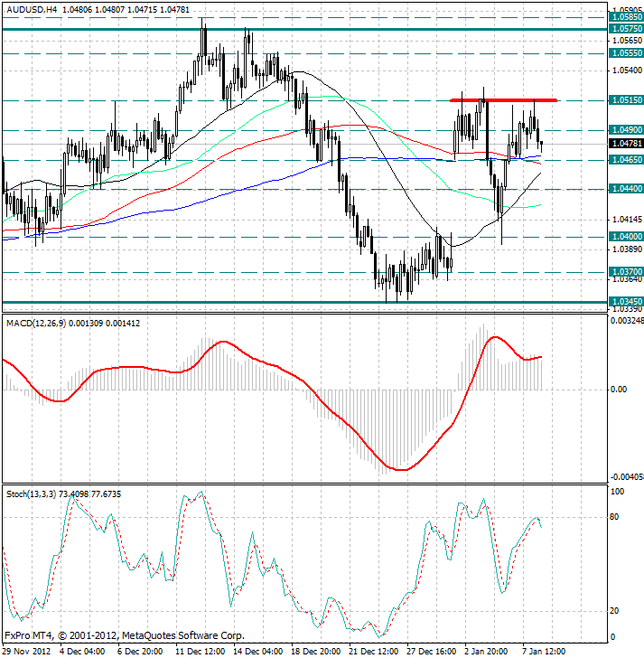The height and width of the screenshot is (658, 644).
Task: Select the 11 Dec 12:00 time label
Action: (199, 651)
